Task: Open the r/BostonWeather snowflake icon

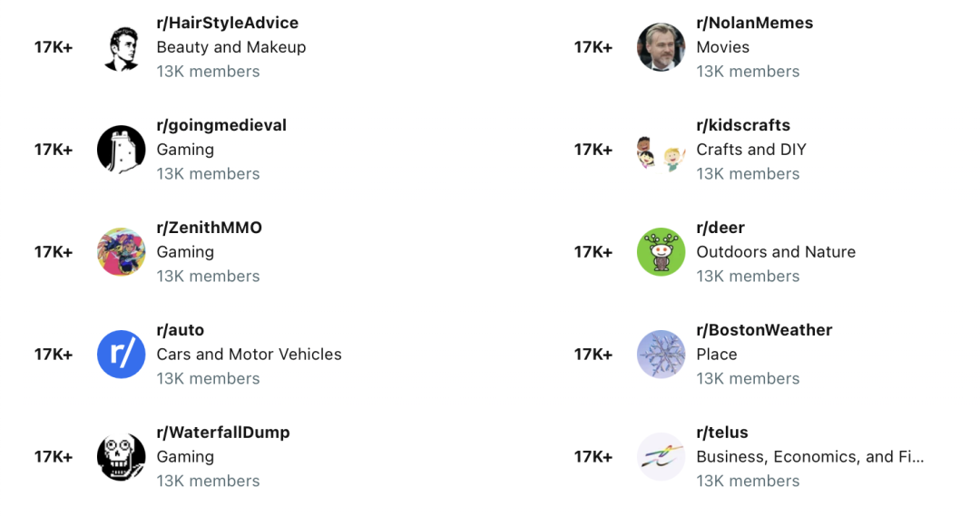Action: (661, 355)
